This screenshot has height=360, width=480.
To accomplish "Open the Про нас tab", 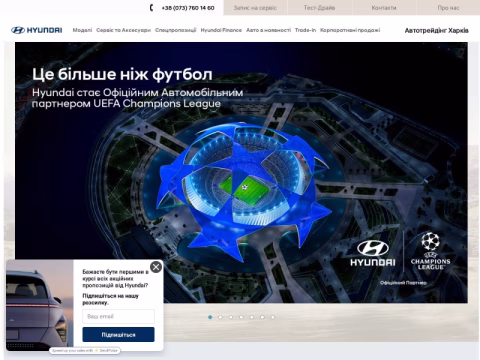I will pyautogui.click(x=448, y=8).
